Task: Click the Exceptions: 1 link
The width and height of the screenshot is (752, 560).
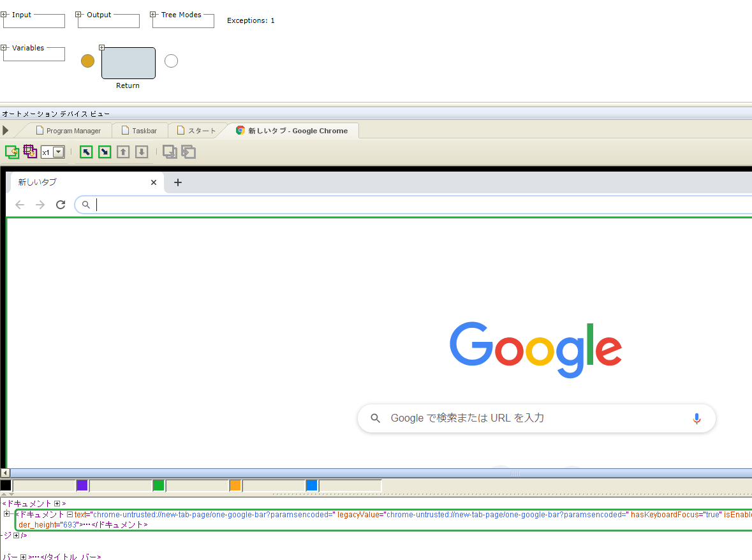Action: pos(251,20)
